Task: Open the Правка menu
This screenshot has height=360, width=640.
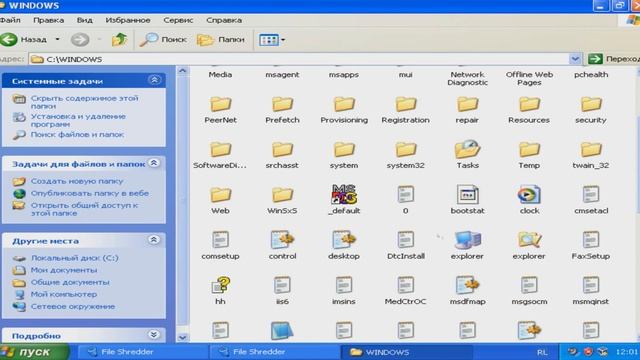Action: click(49, 20)
